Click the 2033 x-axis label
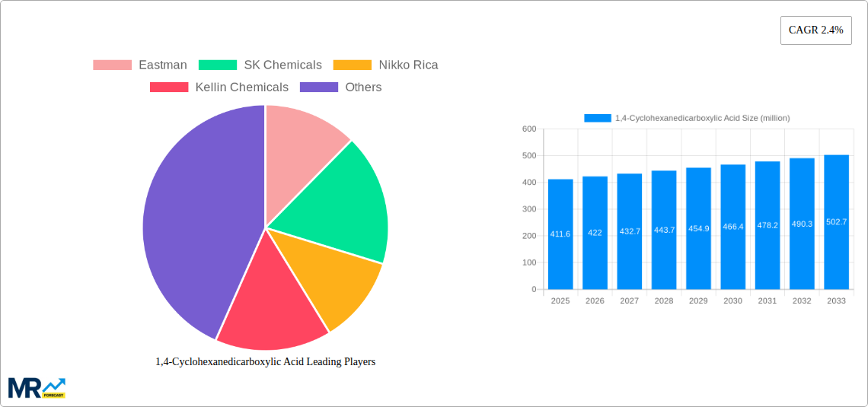 837,300
